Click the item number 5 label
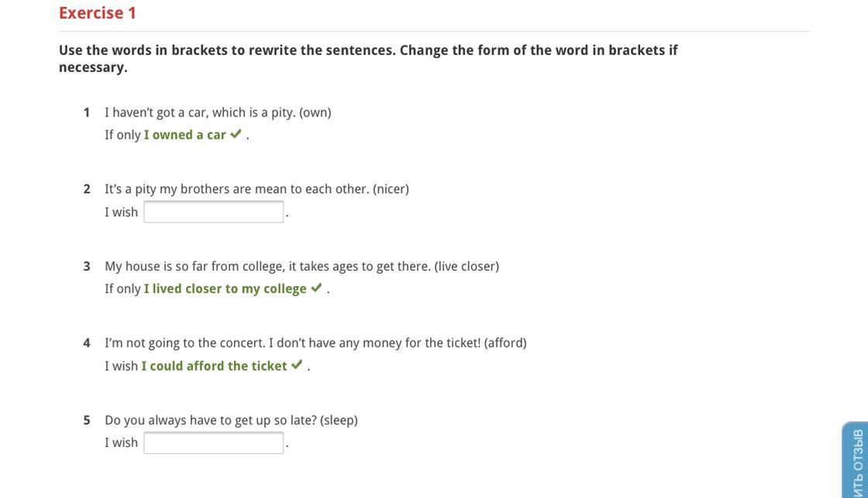 point(87,420)
